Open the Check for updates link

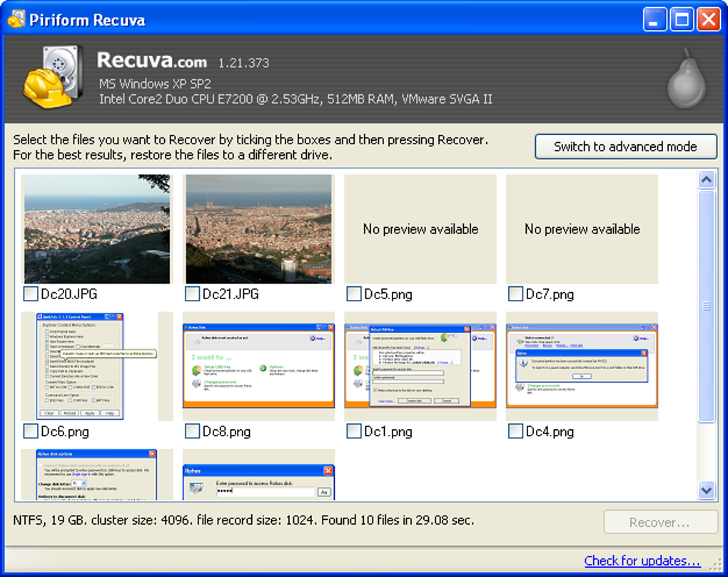click(642, 561)
